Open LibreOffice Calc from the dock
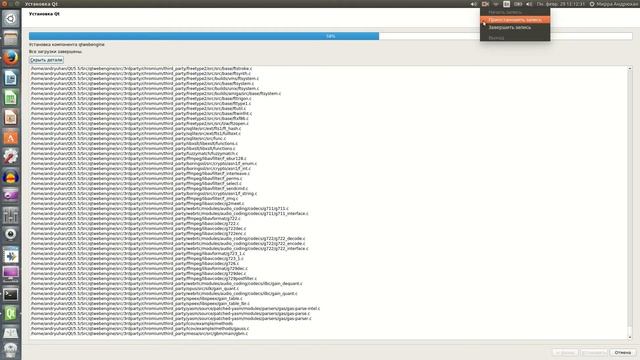Screen dimensions: 640x360 tap(11, 97)
